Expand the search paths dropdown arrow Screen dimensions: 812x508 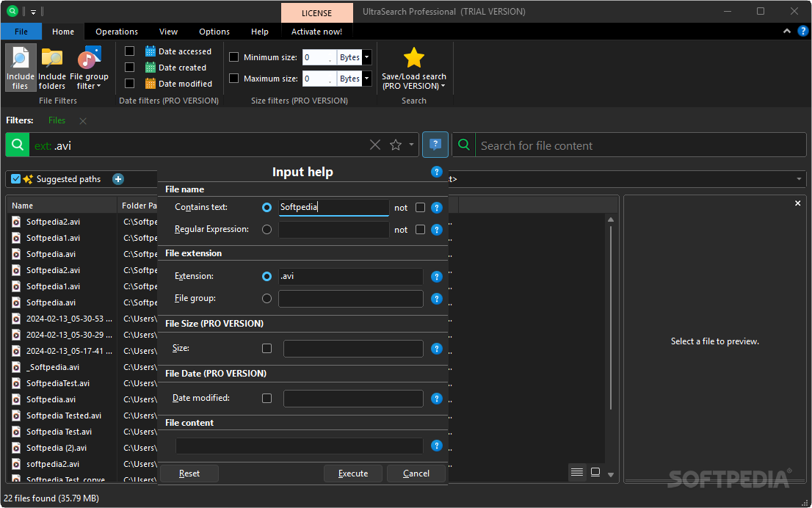coord(799,179)
